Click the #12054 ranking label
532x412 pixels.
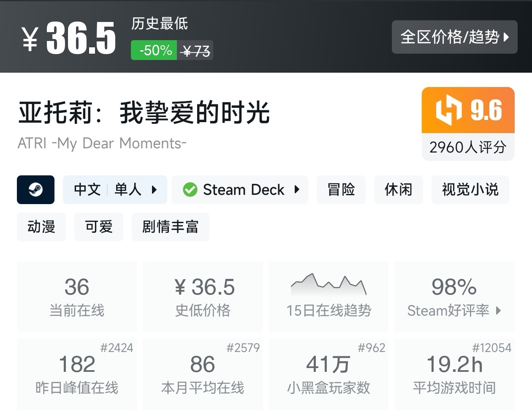click(492, 348)
